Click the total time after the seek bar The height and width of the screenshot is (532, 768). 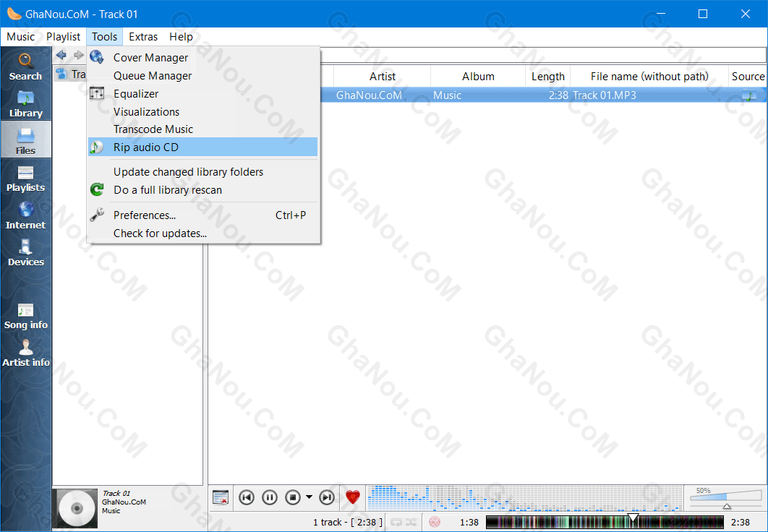click(x=741, y=522)
